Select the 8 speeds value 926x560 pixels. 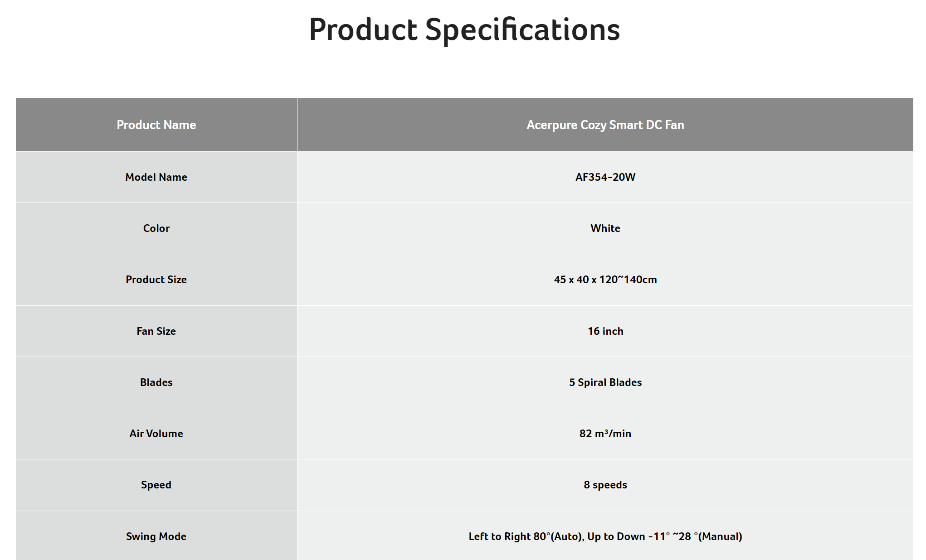(605, 485)
